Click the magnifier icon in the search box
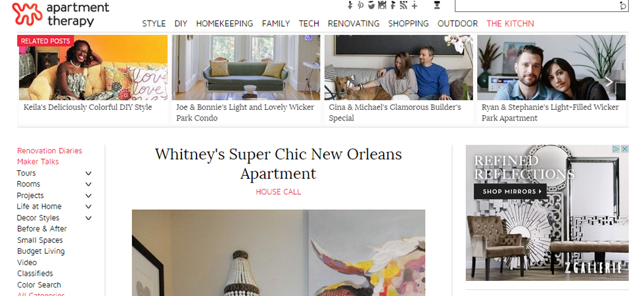 click(x=623, y=6)
